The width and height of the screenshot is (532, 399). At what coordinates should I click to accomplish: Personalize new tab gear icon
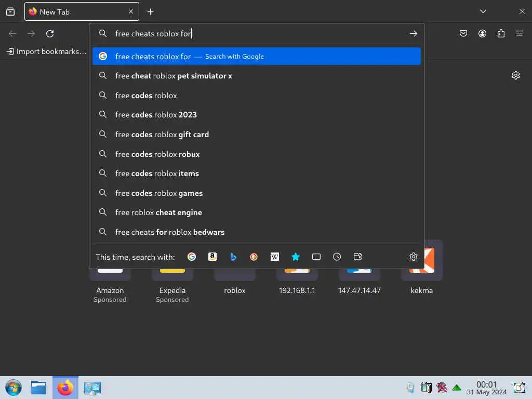pyautogui.click(x=516, y=75)
